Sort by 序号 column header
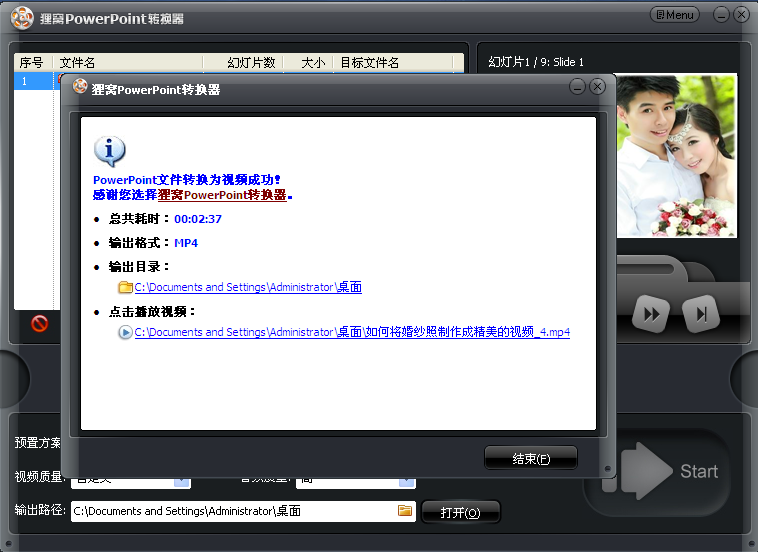The width and height of the screenshot is (758, 552). point(33,63)
